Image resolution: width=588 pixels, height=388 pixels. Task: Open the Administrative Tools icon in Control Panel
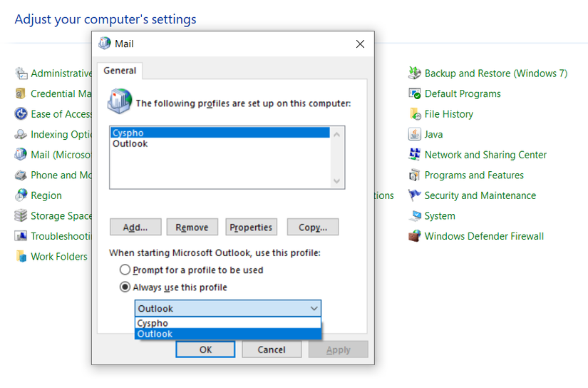(21, 73)
